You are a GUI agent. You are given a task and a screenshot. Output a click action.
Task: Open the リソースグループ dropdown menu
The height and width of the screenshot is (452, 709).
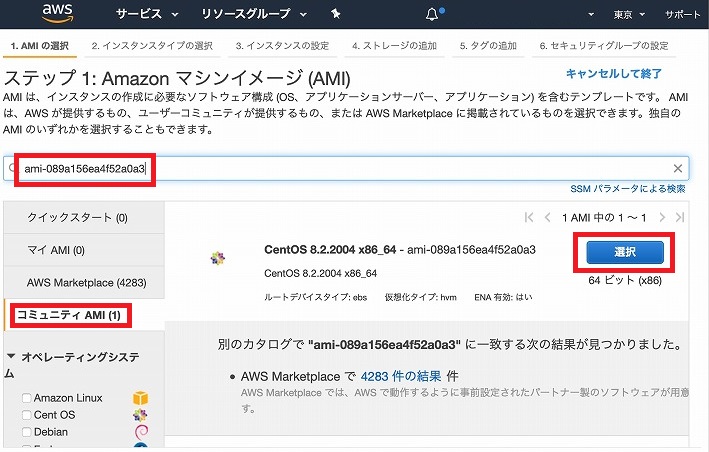click(254, 14)
